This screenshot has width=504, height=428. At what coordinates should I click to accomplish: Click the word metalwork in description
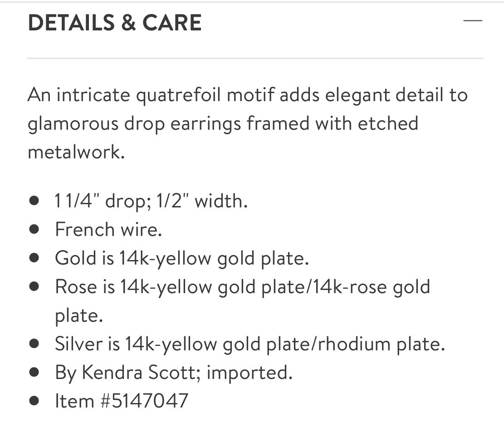pyautogui.click(x=76, y=152)
